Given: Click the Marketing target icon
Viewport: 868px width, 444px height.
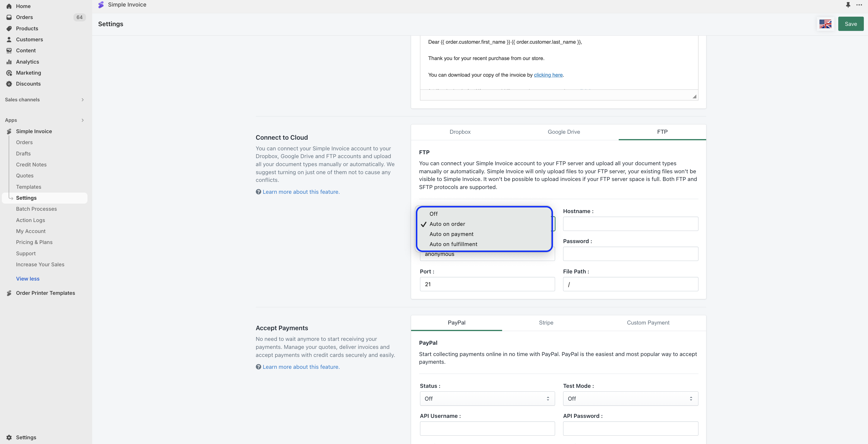Looking at the screenshot, I should coord(9,73).
